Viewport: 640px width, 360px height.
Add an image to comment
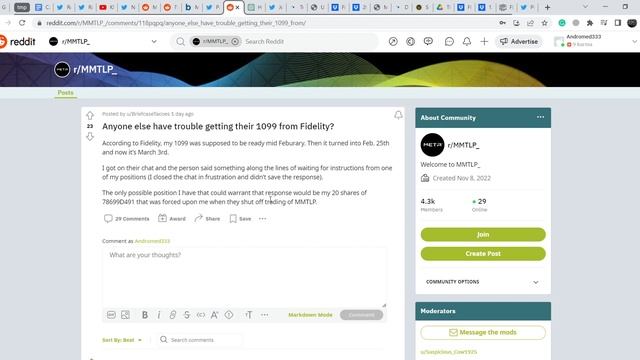point(125,315)
